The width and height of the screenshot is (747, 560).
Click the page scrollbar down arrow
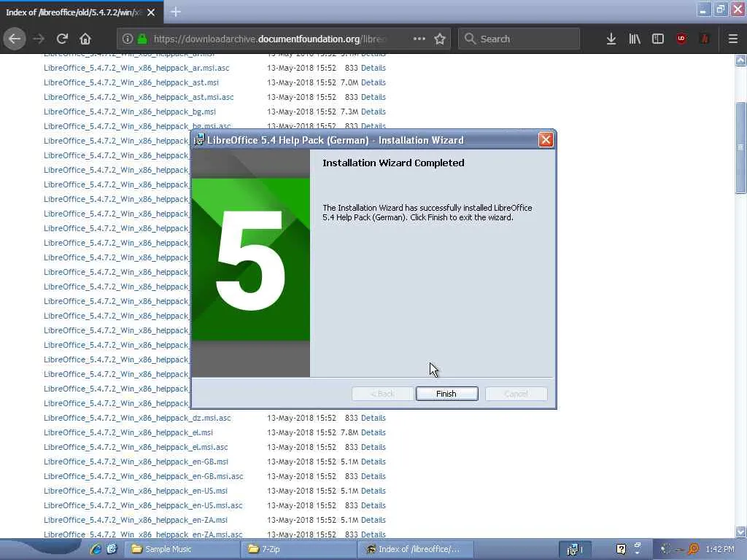[x=741, y=532]
